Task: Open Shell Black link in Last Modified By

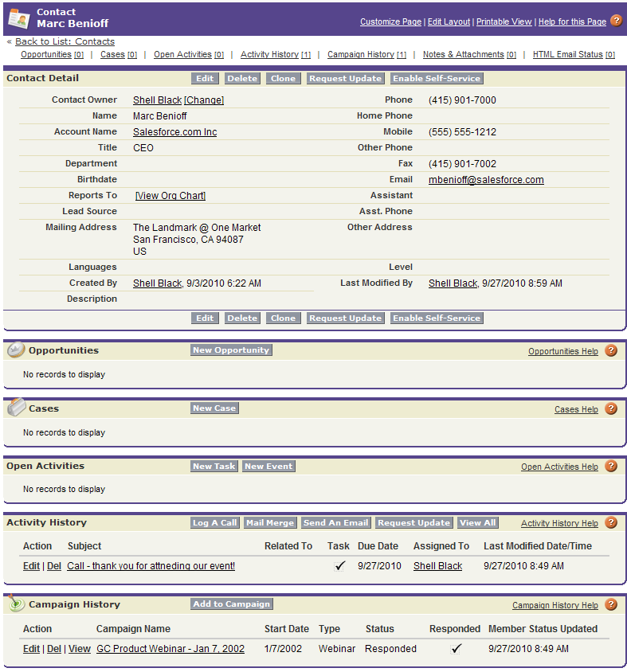Action: 453,283
